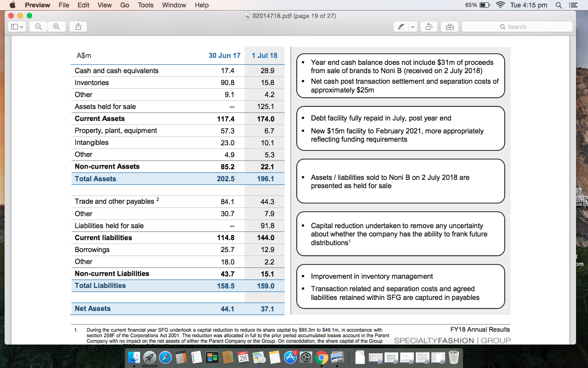Viewport: 588px width, 368px height.
Task: Launch Safari from the Dock
Action: coord(165,357)
